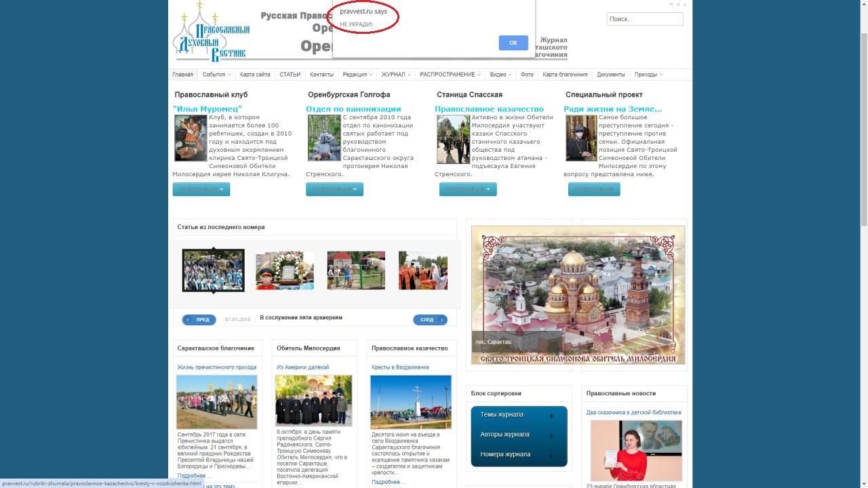Open the Отдел по канонизации link
The image size is (868, 488).
click(x=353, y=108)
